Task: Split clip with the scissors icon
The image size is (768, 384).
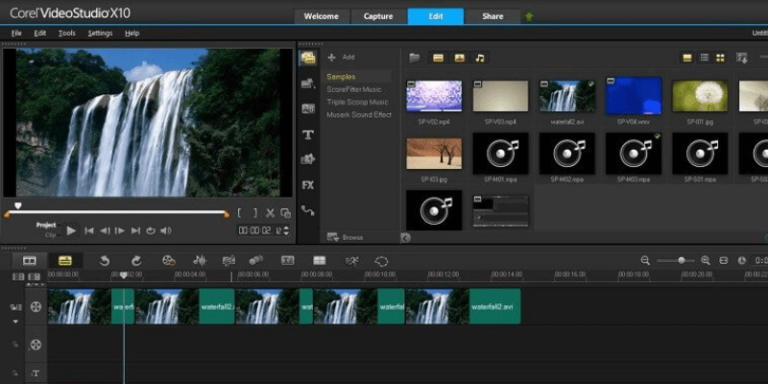Action: pos(270,213)
